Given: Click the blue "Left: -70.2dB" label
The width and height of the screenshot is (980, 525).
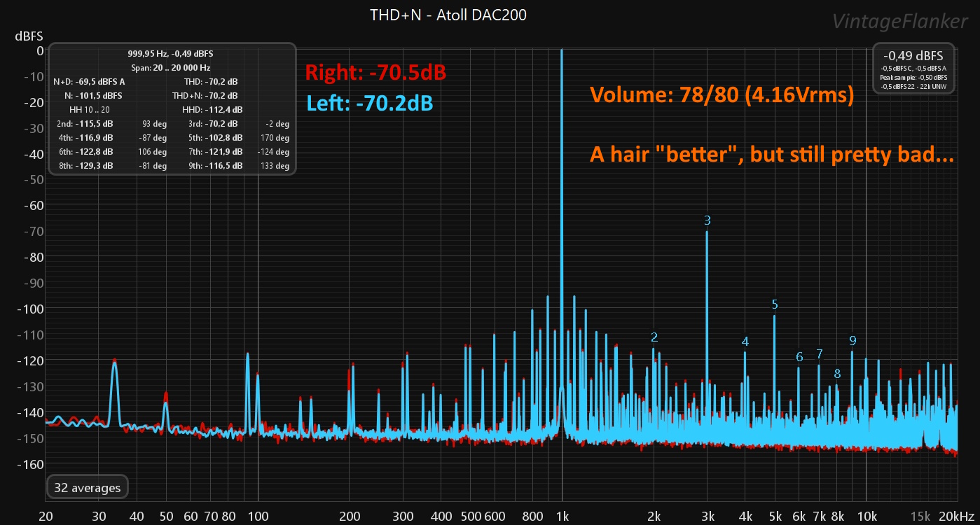Looking at the screenshot, I should (x=370, y=104).
